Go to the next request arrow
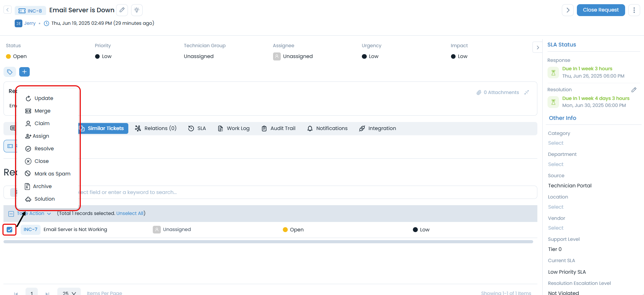The height and width of the screenshot is (295, 644). (x=567, y=10)
